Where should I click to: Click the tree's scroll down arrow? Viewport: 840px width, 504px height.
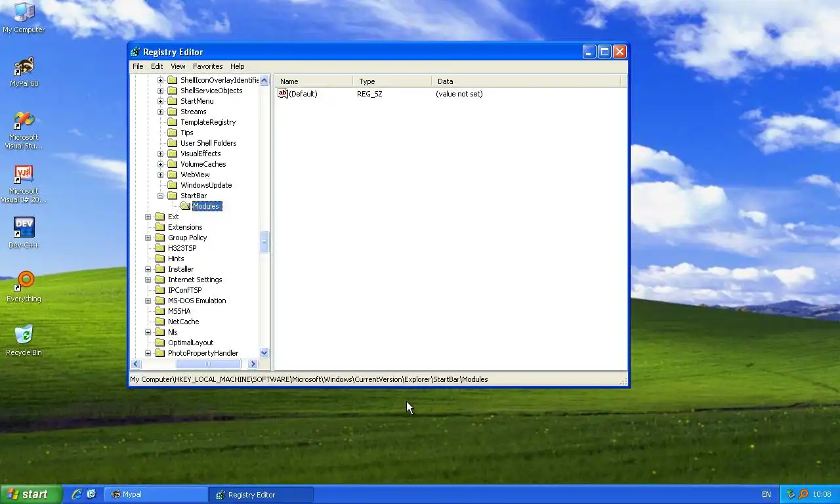point(264,353)
